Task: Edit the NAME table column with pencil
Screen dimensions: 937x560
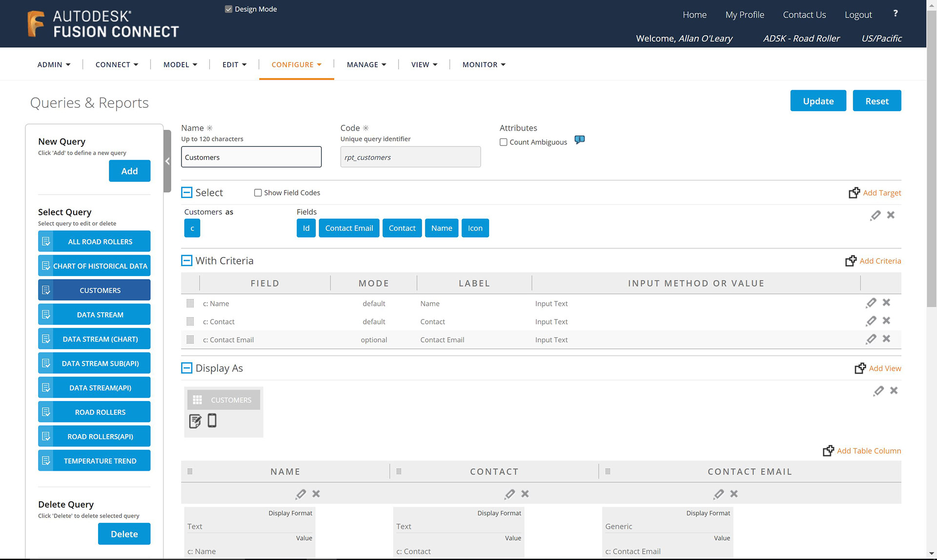Action: point(301,494)
